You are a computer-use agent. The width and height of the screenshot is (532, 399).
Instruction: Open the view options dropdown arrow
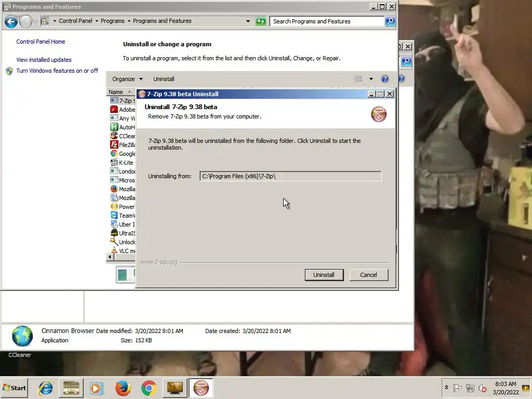click(371, 79)
